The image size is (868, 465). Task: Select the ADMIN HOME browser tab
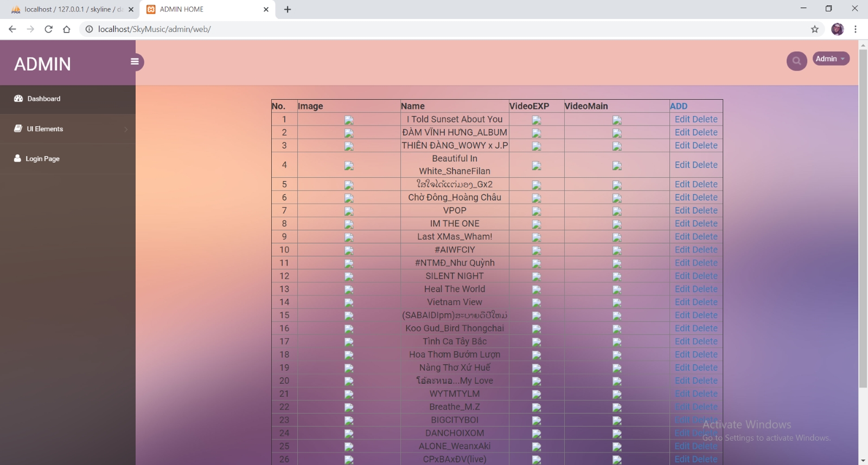(x=207, y=9)
